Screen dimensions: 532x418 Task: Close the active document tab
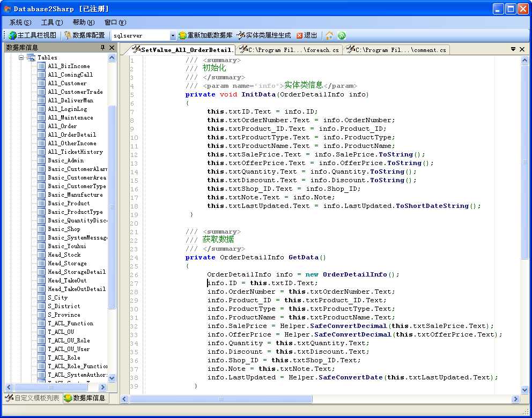(522, 49)
